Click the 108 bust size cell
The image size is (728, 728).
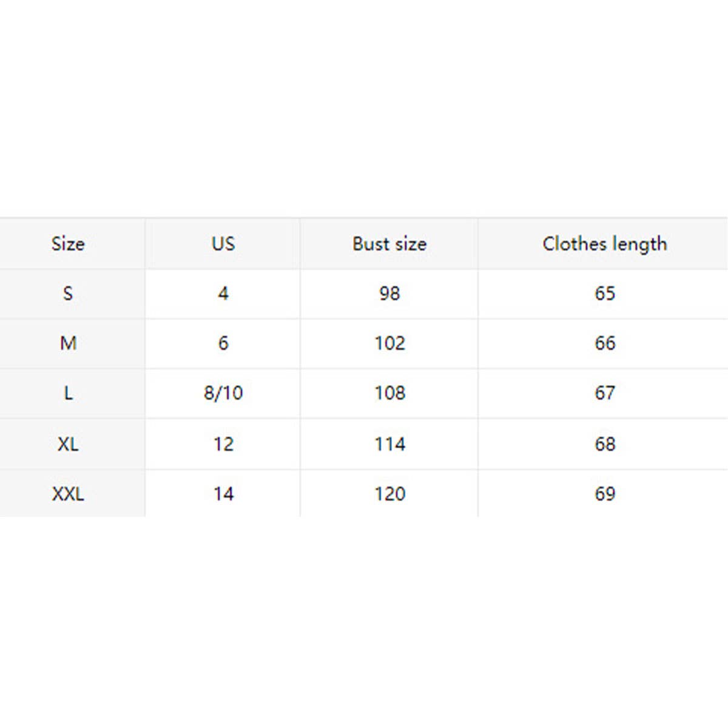(389, 393)
